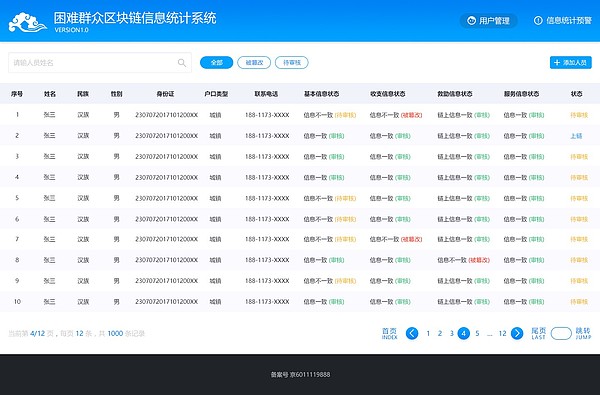Click the plus icon on 添加人员
600x395 pixels.
tap(557, 62)
